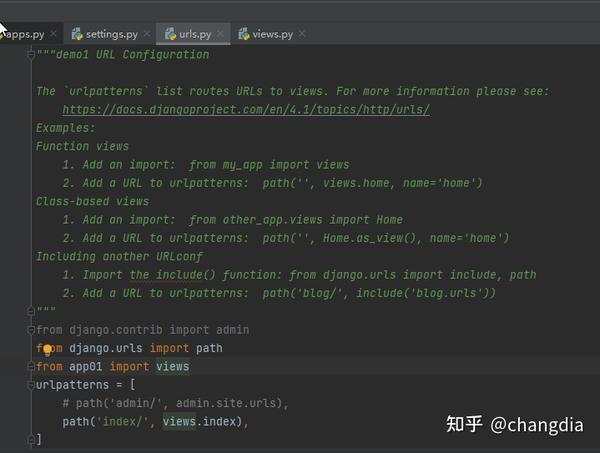Close the urls.py tab
Screen dimensions: 600x453
tap(220, 34)
